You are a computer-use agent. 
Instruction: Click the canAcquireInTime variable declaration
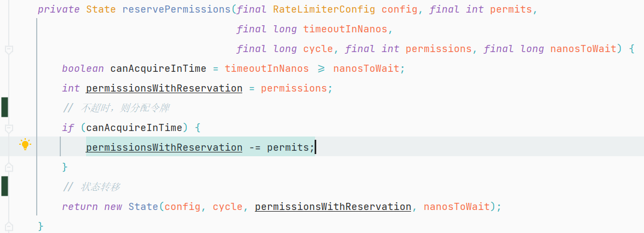tap(158, 69)
